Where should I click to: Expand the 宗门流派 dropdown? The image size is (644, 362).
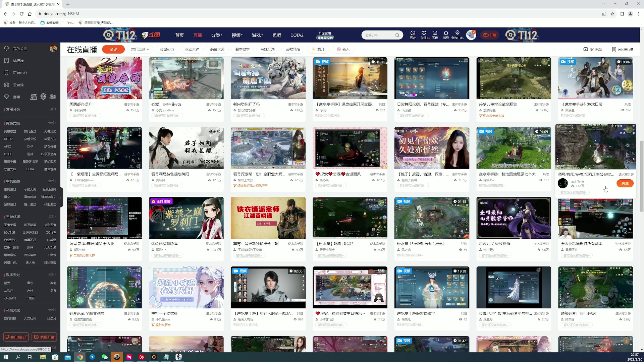(x=140, y=49)
